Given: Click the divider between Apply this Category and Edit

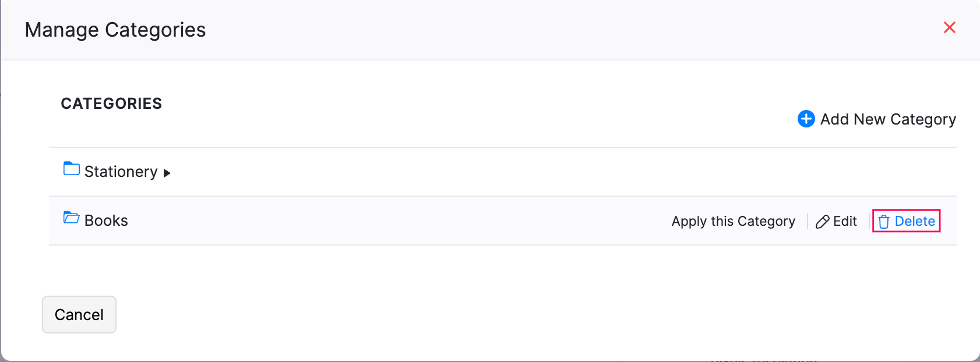Looking at the screenshot, I should (808, 221).
